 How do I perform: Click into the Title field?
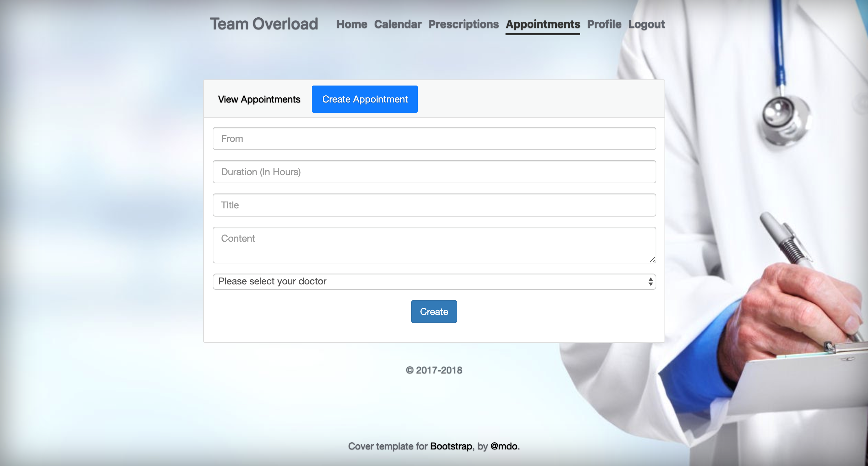click(x=434, y=205)
